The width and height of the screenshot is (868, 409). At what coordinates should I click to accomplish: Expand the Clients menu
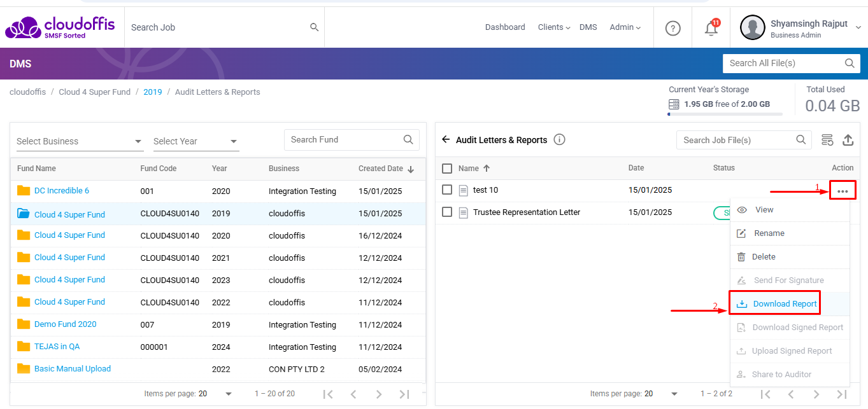pyautogui.click(x=555, y=27)
